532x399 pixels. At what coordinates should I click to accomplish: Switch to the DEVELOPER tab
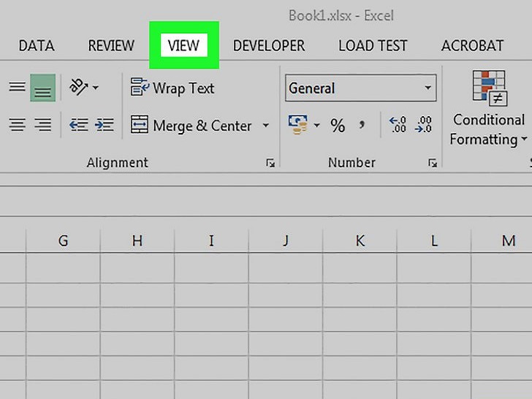tap(269, 45)
